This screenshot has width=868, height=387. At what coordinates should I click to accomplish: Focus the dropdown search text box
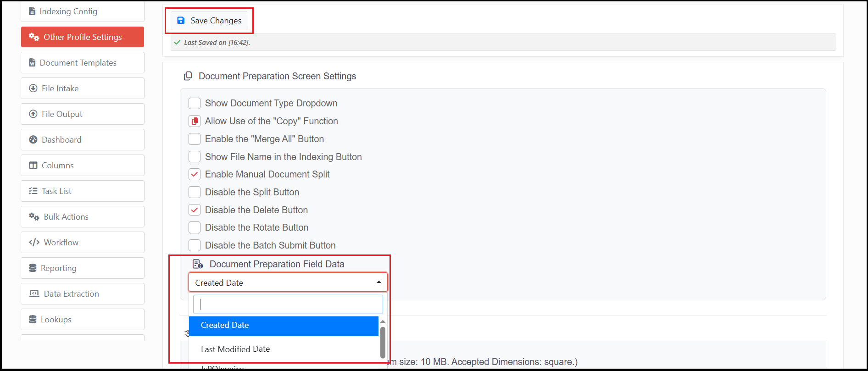click(x=288, y=304)
